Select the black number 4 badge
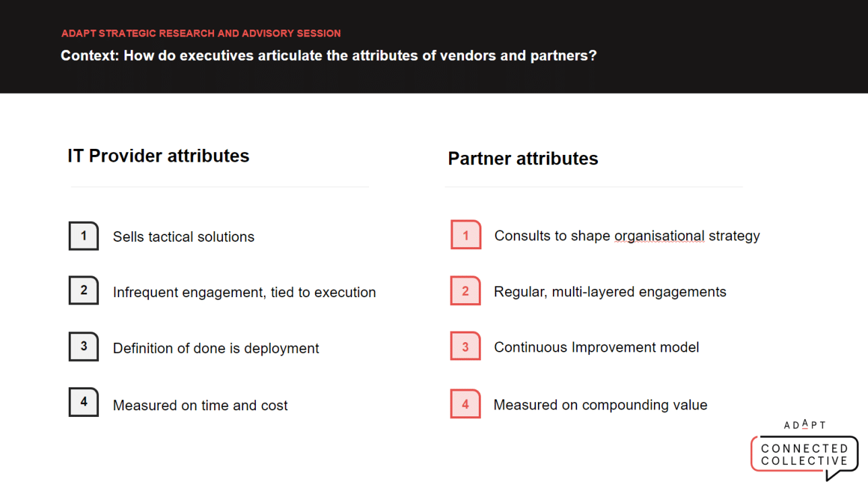The height and width of the screenshot is (485, 868). click(x=84, y=402)
